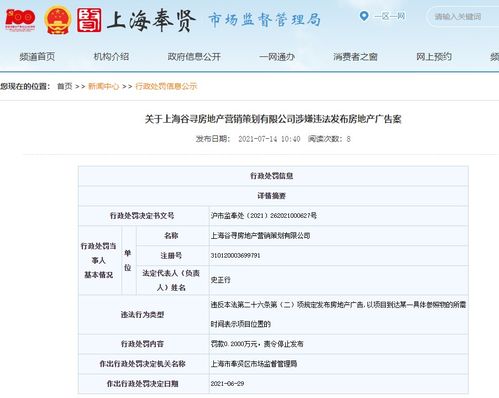Select the violation description starting 违反本法第二十六条

click(x=338, y=314)
